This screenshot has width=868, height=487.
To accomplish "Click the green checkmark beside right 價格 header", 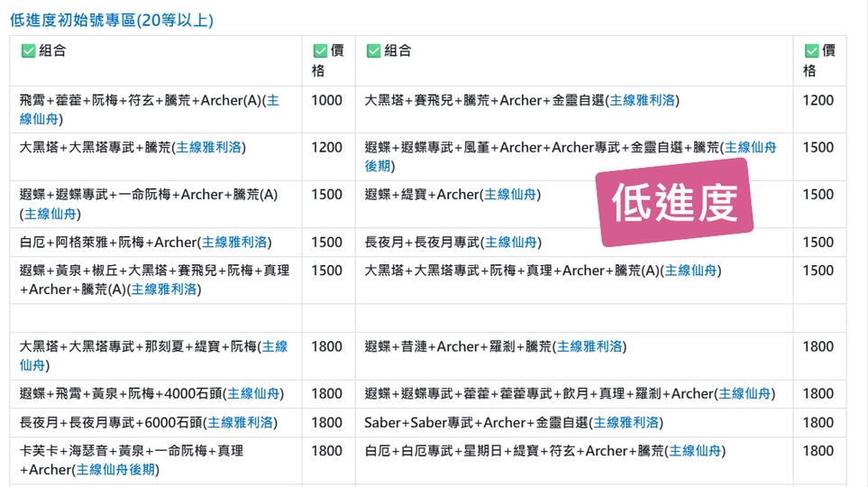I will coord(811,51).
